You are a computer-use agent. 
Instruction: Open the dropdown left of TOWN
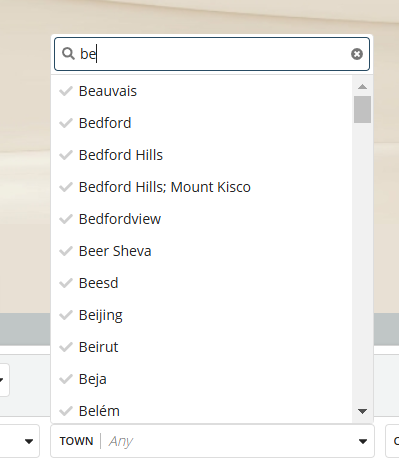pyautogui.click(x=20, y=441)
